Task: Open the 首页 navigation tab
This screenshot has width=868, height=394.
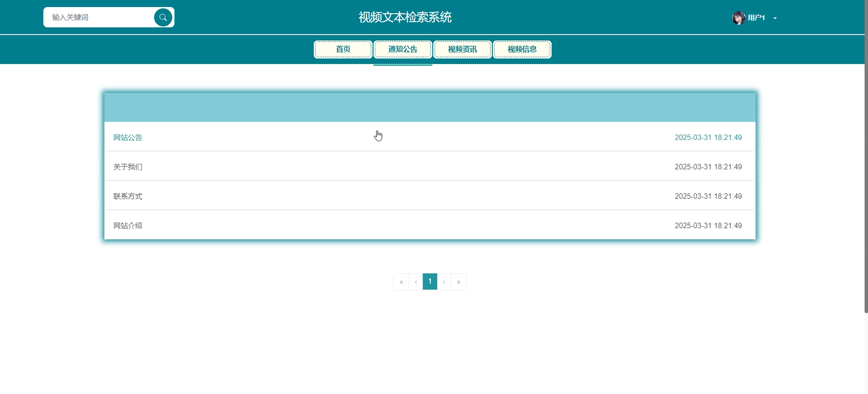Action: click(343, 49)
